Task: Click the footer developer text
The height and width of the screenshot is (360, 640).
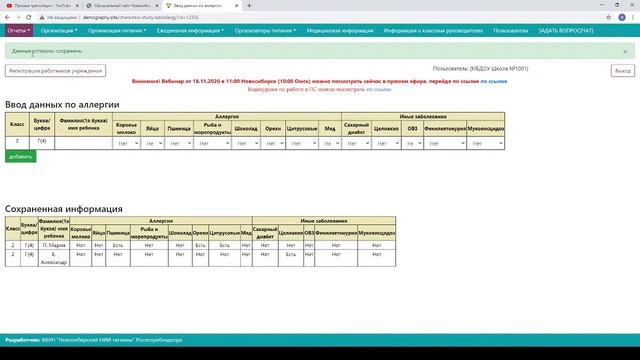Action: (93, 340)
